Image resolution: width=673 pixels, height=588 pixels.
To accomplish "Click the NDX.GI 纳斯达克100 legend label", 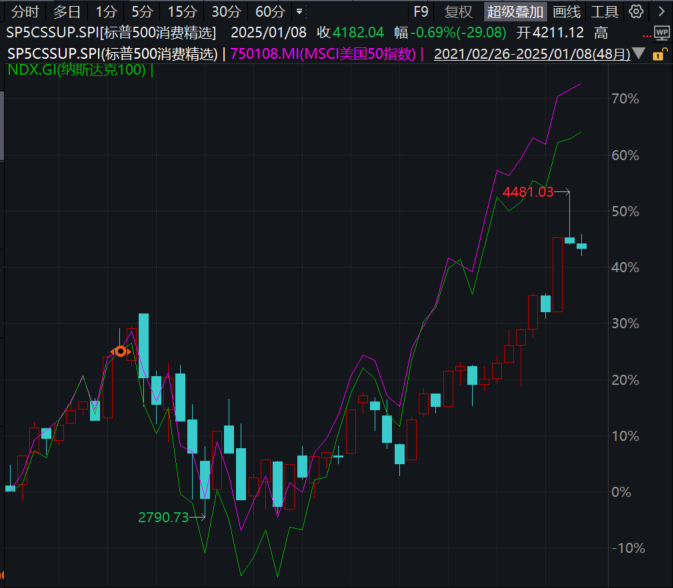I will [77, 70].
